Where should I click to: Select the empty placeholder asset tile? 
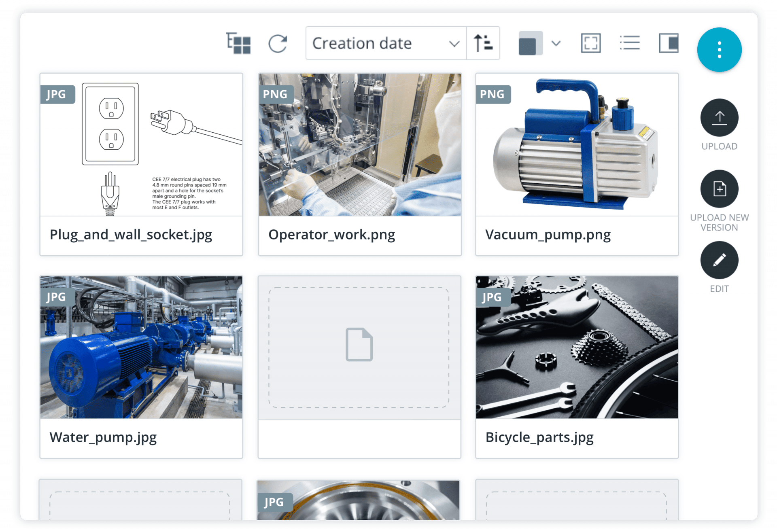coord(359,345)
